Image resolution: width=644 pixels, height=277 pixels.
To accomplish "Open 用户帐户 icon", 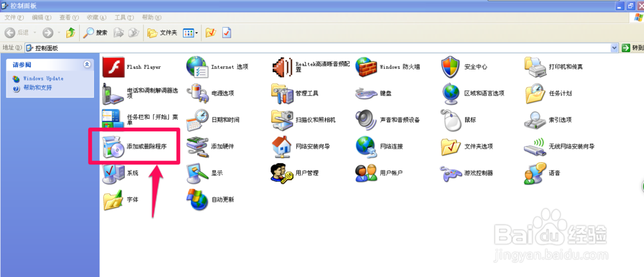I will point(366,173).
